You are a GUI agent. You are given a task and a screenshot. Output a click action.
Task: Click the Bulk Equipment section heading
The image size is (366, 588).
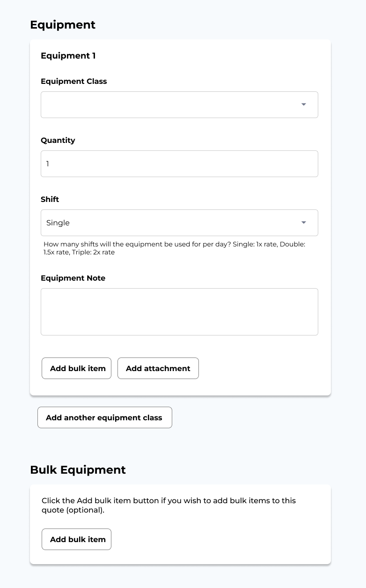[78, 470]
